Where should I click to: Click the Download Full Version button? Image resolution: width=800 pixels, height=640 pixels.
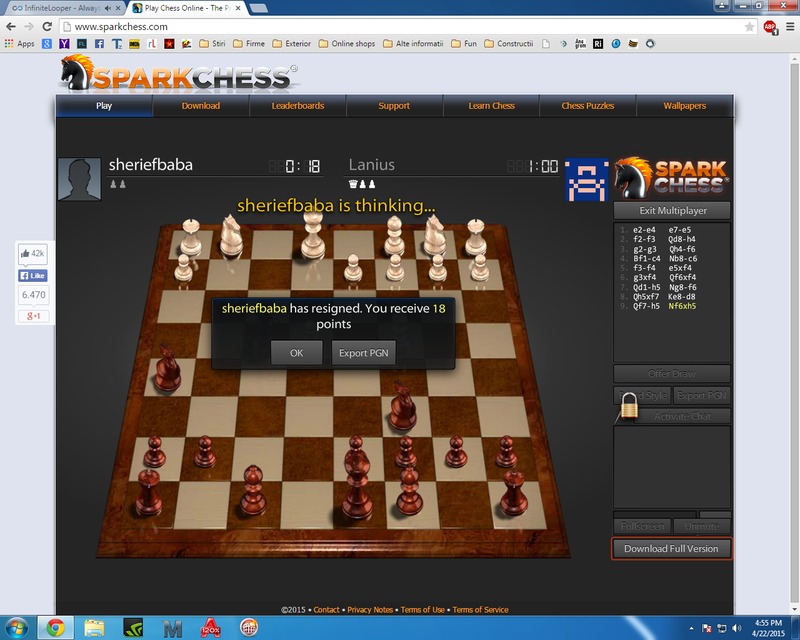click(671, 549)
